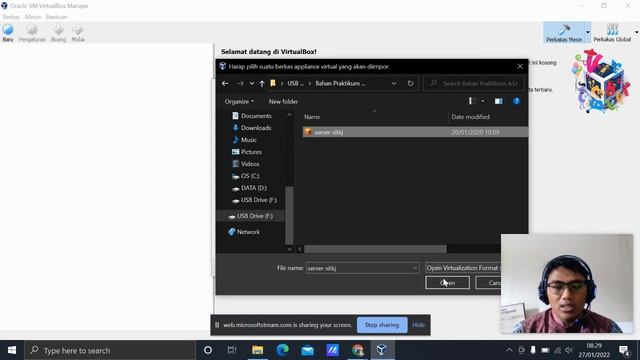The width and height of the screenshot is (640, 360).
Task: Select Perkakas Mesin tools button
Action: 564,33
